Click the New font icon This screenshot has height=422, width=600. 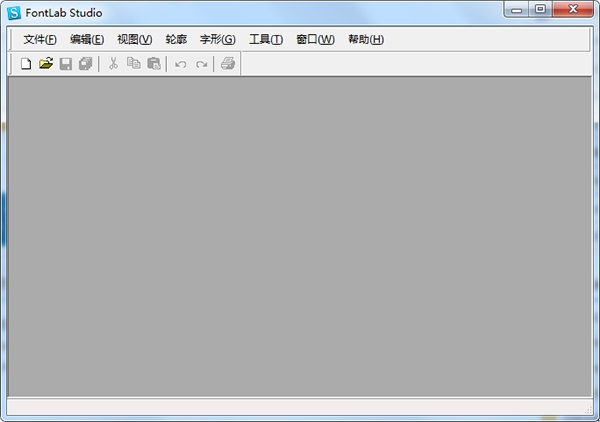(26, 64)
